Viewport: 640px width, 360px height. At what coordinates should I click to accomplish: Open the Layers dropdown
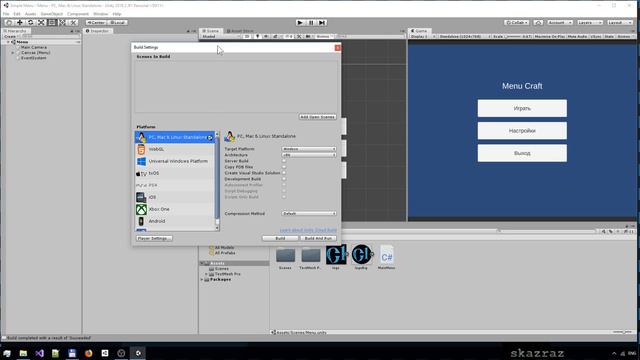coord(589,22)
